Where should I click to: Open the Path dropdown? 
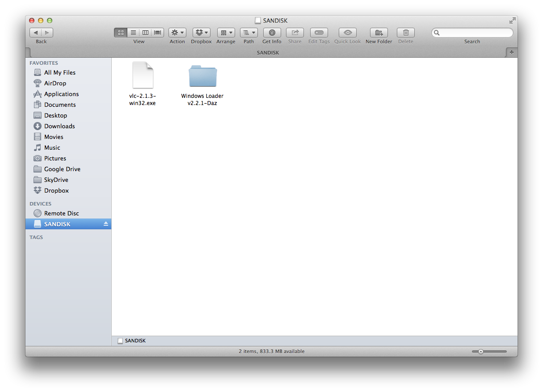249,33
